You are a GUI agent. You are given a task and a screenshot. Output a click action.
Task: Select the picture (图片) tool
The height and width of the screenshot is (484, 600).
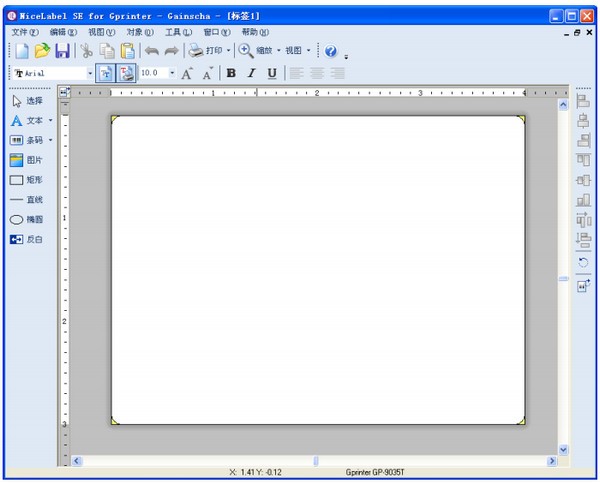point(26,160)
